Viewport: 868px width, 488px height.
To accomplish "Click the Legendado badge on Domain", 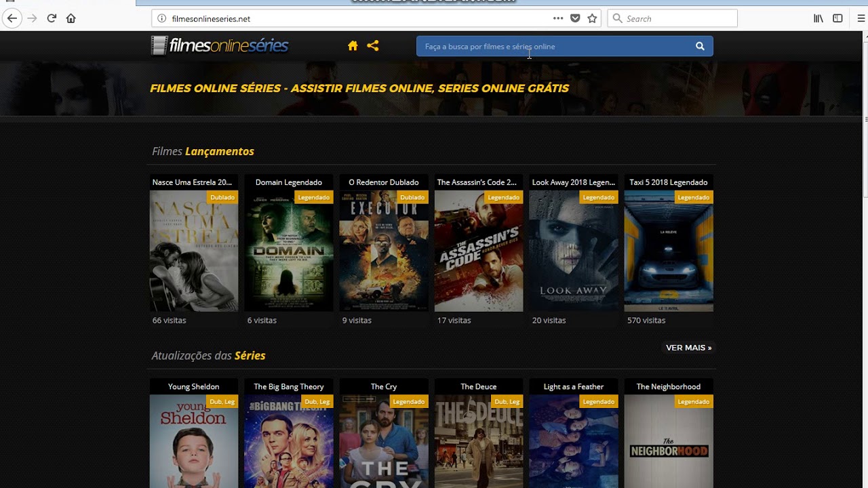I will (x=313, y=197).
